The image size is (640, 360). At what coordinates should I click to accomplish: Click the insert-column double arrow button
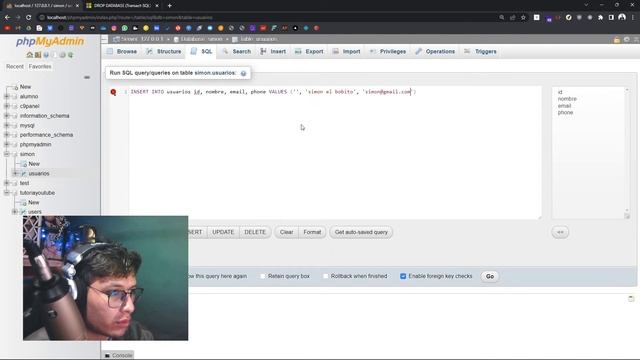(560, 232)
